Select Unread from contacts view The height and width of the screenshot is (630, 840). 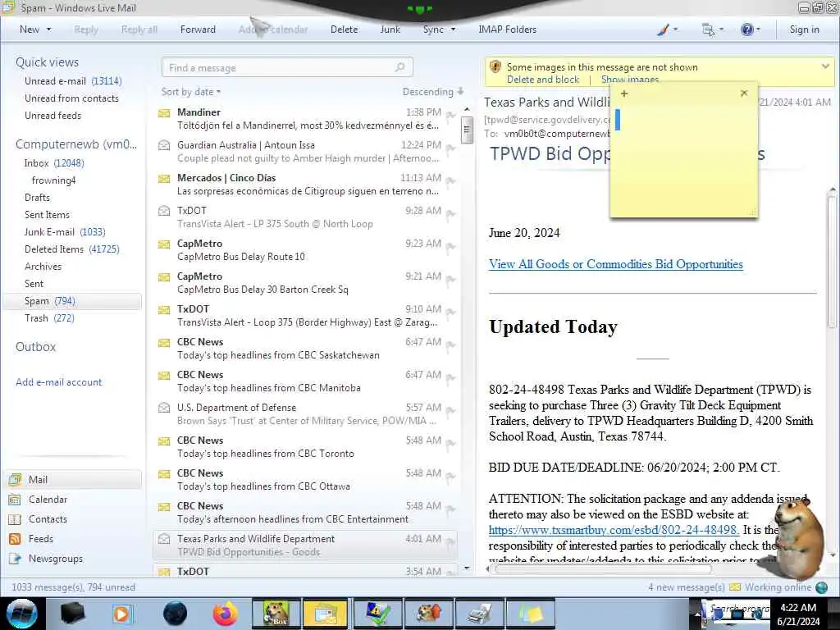pyautogui.click(x=71, y=98)
